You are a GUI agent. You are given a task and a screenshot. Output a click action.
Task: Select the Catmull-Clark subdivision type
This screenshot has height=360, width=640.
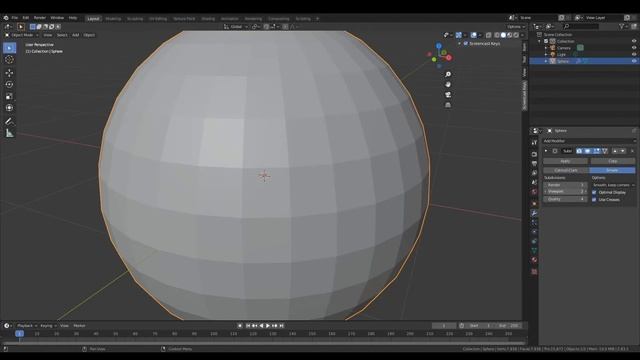[566, 170]
